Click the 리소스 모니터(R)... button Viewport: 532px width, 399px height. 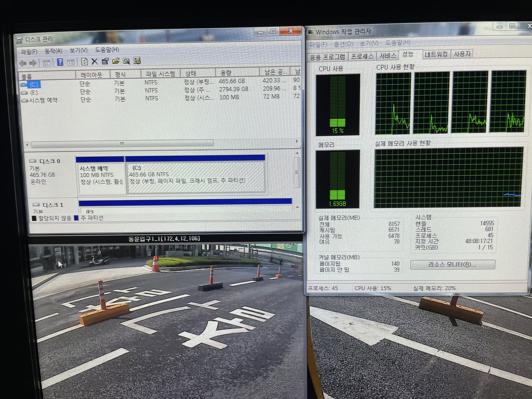452,264
